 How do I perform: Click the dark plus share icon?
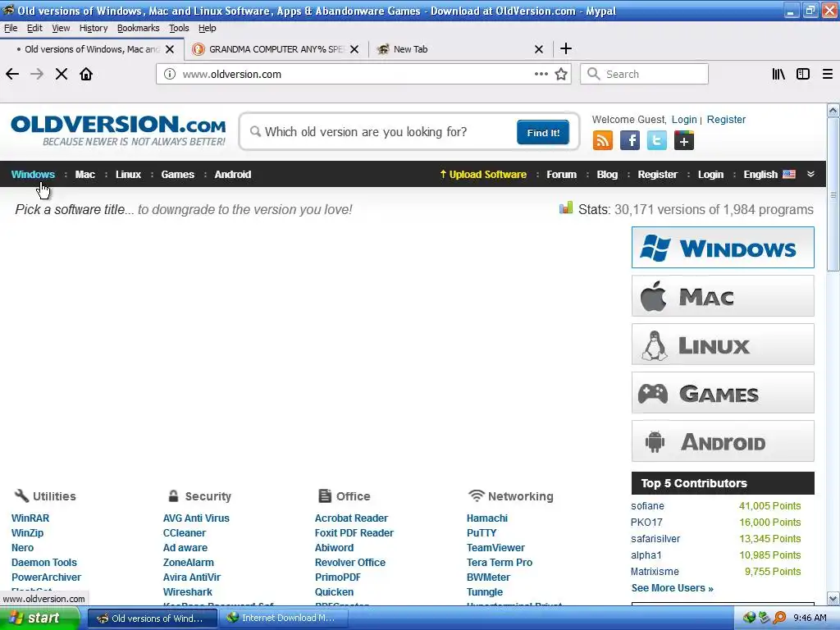pos(684,140)
